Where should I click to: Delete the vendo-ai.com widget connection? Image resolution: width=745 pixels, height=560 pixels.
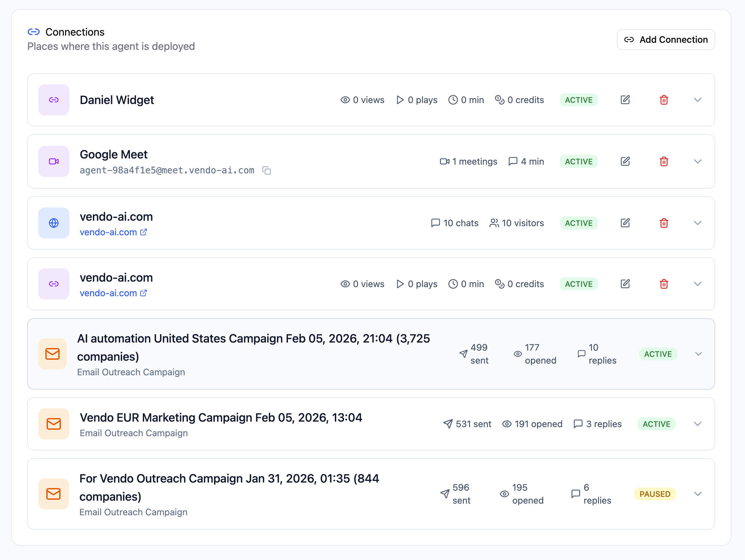click(x=664, y=284)
